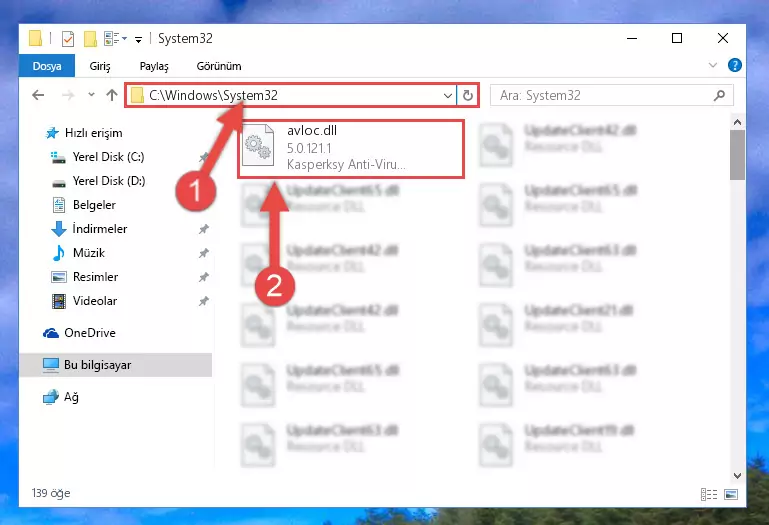This screenshot has height=525, width=769.
Task: Click the pin icon next to Videolar
Action: (x=204, y=301)
